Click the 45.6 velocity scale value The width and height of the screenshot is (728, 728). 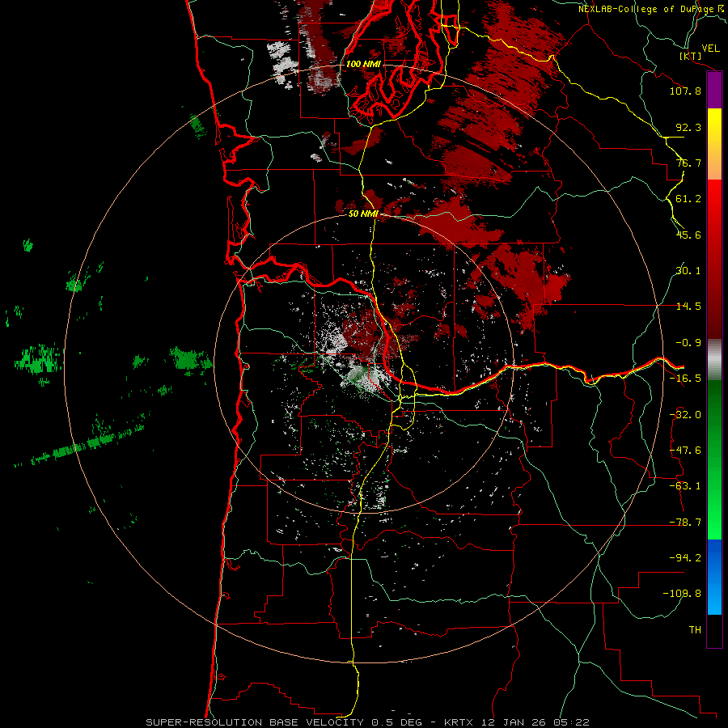[688, 235]
